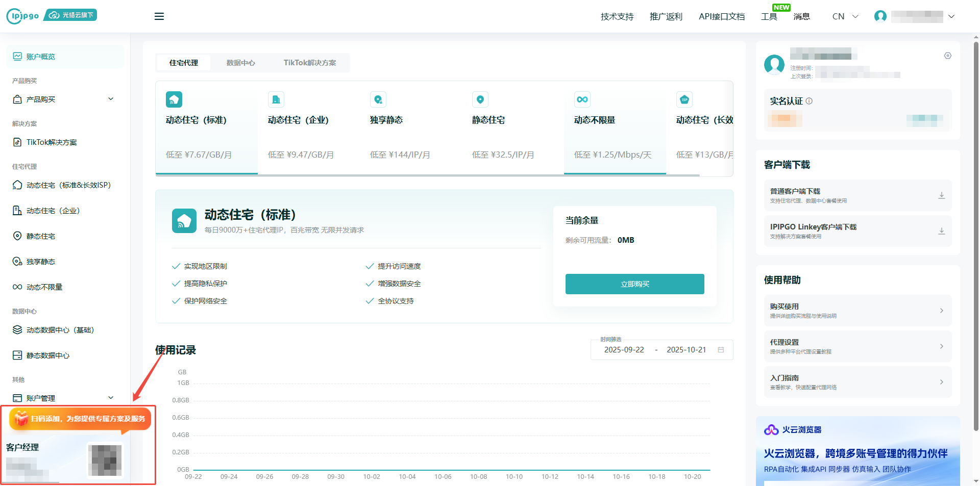The height and width of the screenshot is (486, 980).
Task: Click the product cards horizontal scrollbar
Action: (x=427, y=175)
